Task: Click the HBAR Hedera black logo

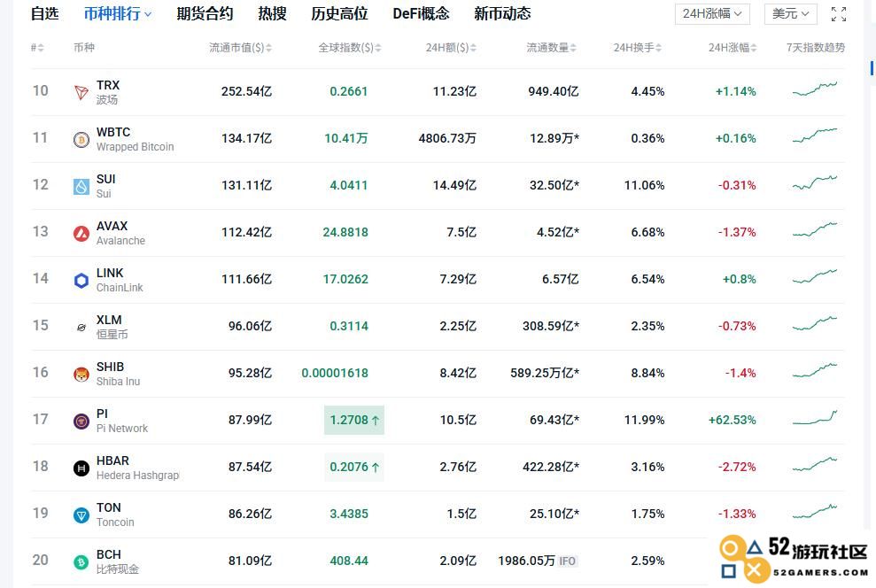Action: click(81, 468)
